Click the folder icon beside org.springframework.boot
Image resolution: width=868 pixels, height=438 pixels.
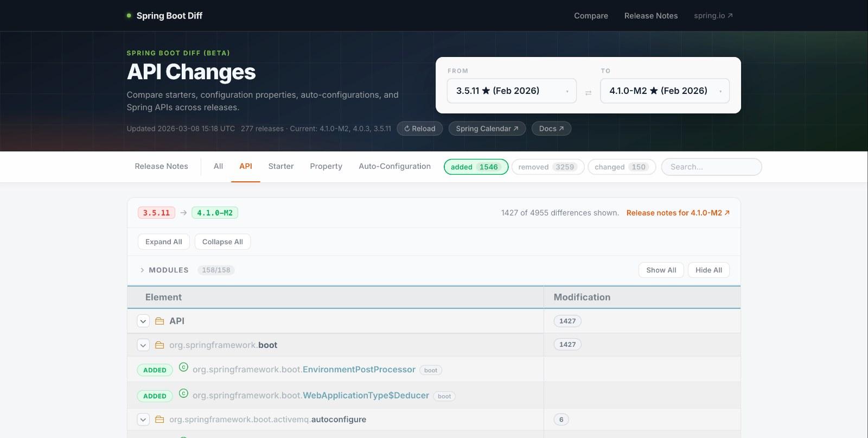point(159,345)
